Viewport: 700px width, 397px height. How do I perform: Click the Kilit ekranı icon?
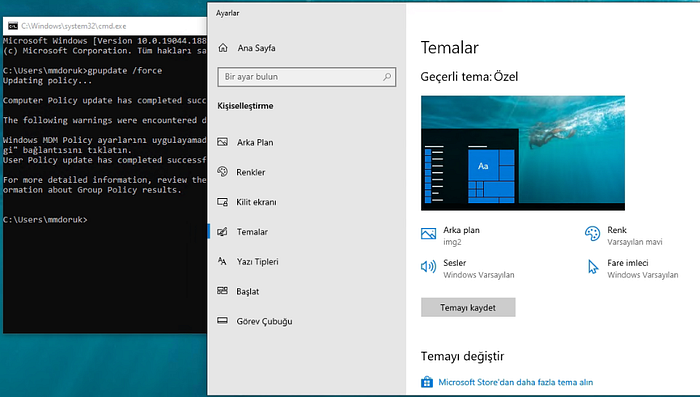pyautogui.click(x=222, y=202)
